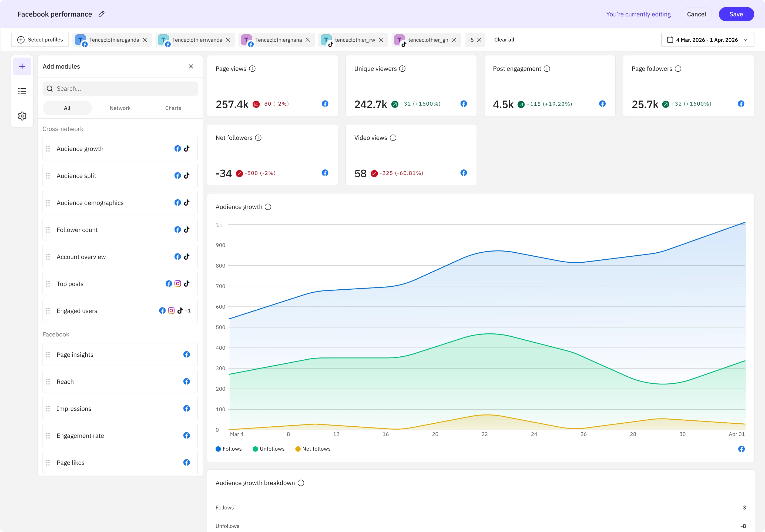Show info for Net followers metric
Image resolution: width=765 pixels, height=532 pixels.
click(258, 138)
